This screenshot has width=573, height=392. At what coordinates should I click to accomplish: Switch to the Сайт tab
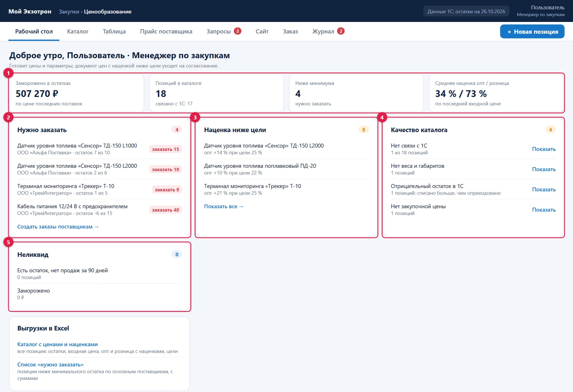coord(262,32)
